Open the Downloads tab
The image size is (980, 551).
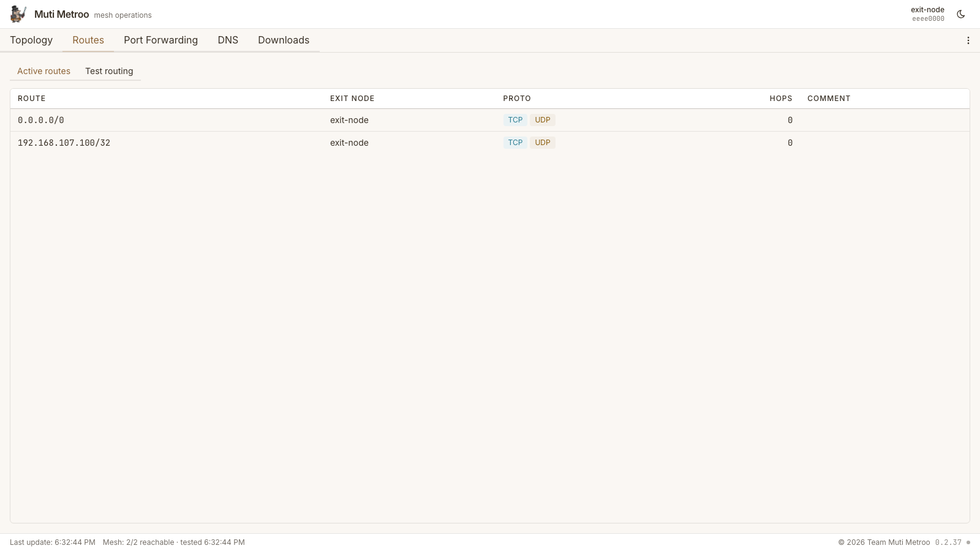click(284, 40)
